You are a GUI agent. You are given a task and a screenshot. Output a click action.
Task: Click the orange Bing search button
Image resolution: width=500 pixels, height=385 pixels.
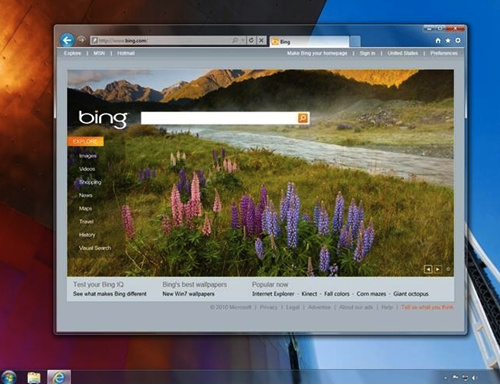click(x=303, y=118)
